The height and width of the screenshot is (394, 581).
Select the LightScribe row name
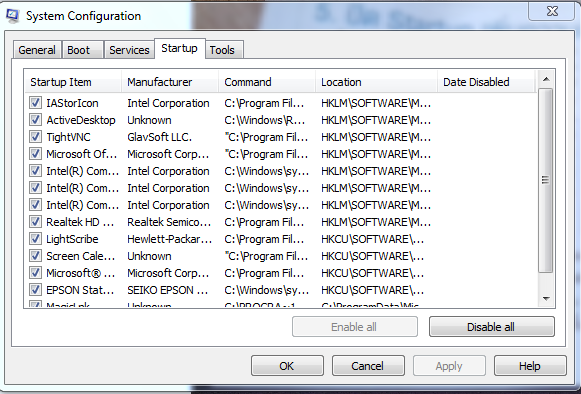[x=72, y=239]
